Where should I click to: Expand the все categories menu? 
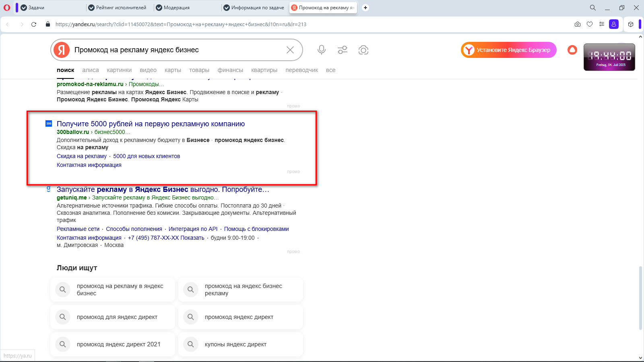click(x=330, y=70)
